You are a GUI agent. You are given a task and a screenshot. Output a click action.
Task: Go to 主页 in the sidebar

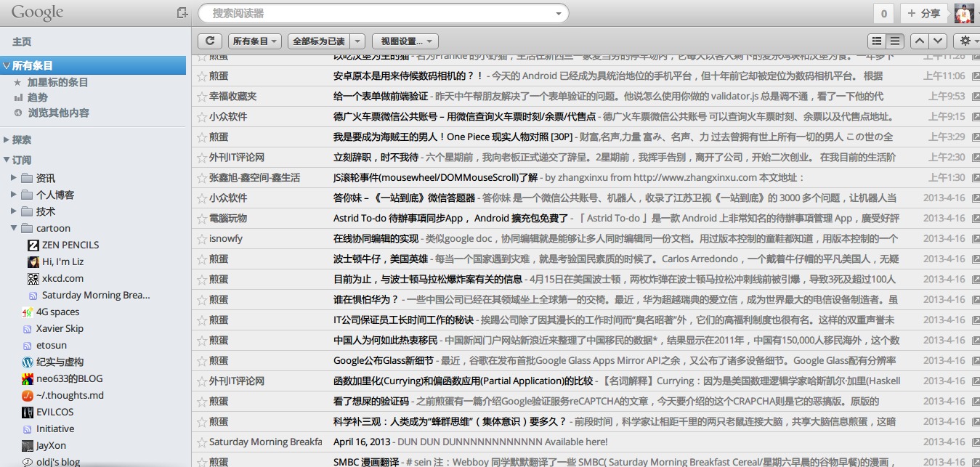click(22, 42)
